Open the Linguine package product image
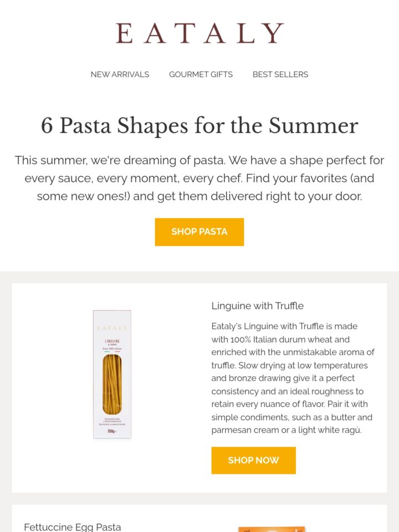This screenshot has height=532, width=399. (112, 374)
